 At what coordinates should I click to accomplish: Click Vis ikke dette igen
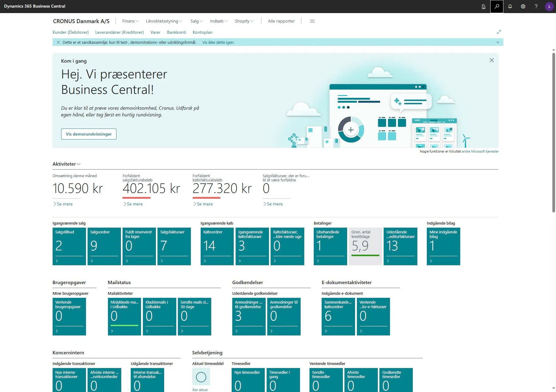218,42
